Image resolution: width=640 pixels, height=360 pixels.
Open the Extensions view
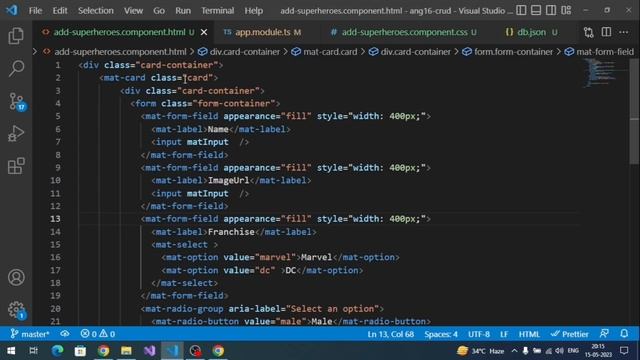[16, 166]
